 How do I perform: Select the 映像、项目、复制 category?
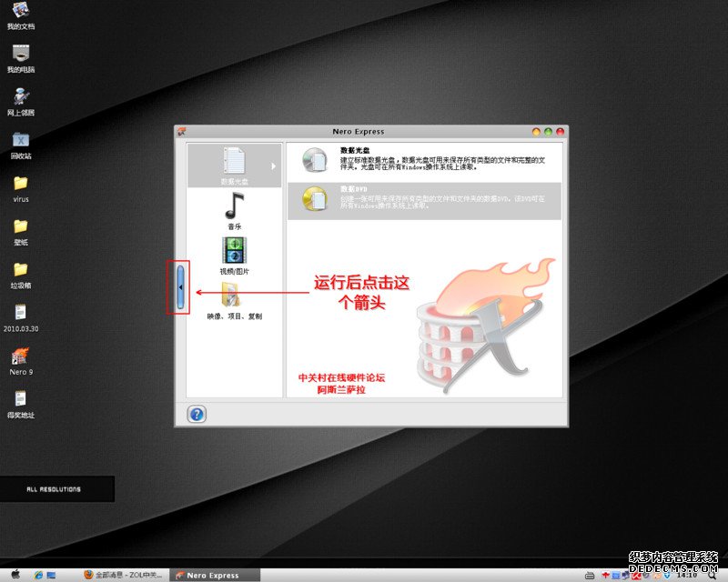(x=234, y=301)
